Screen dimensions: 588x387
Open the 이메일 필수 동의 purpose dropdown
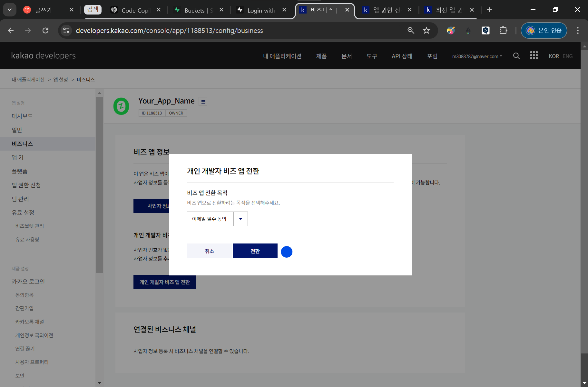tap(217, 219)
